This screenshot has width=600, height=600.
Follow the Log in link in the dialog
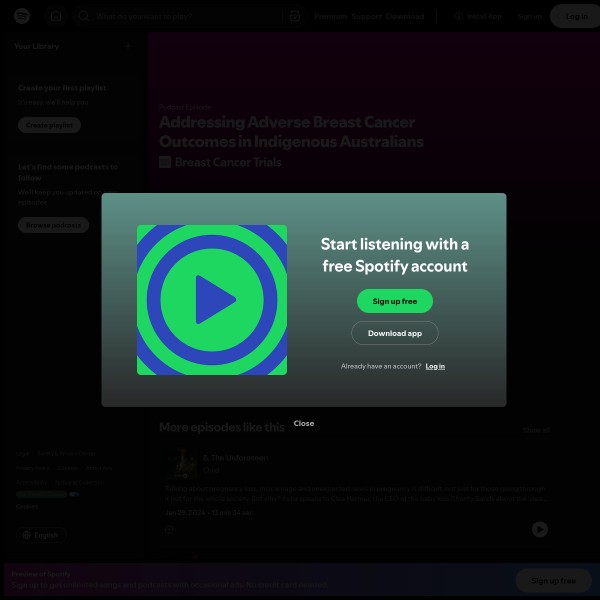(x=435, y=366)
